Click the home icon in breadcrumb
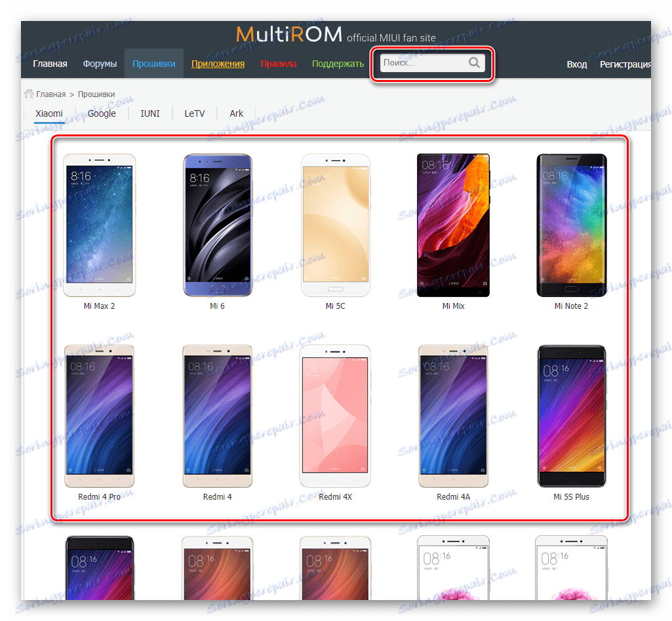This screenshot has height=621, width=672. pyautogui.click(x=29, y=93)
